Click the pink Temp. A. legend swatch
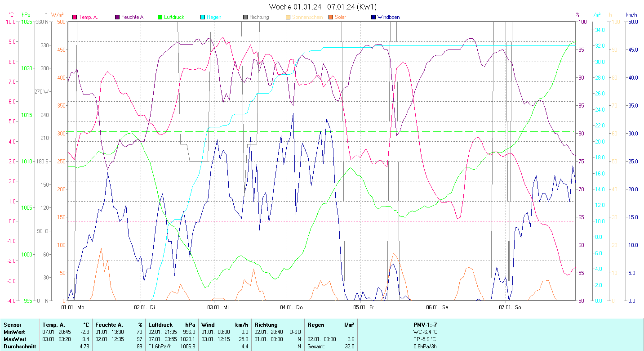This screenshot has width=644, height=351. click(75, 17)
